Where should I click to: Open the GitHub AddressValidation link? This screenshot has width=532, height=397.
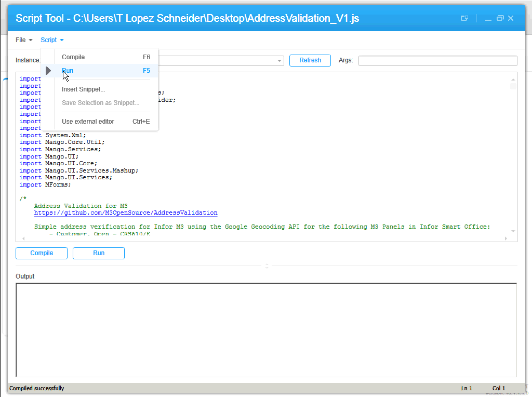coord(126,213)
